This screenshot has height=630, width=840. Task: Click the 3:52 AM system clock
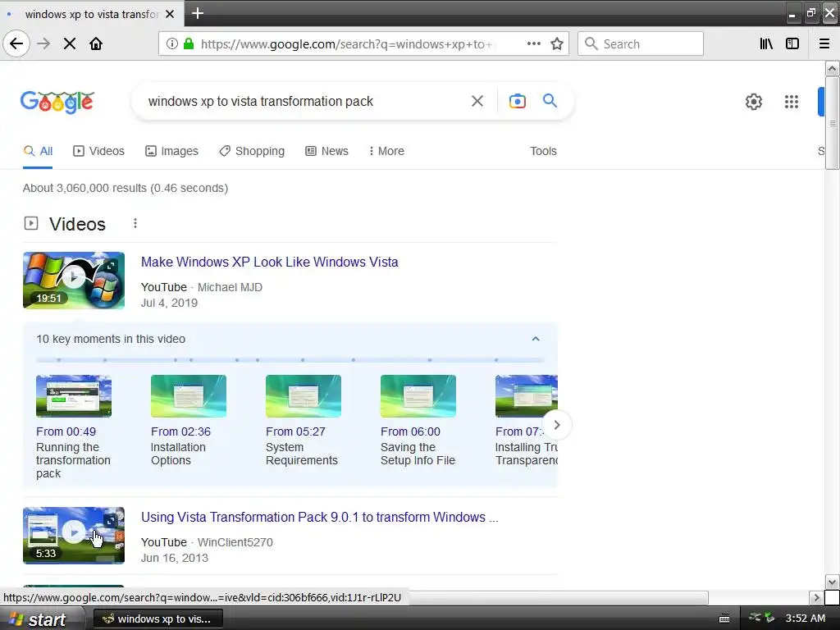pos(806,619)
